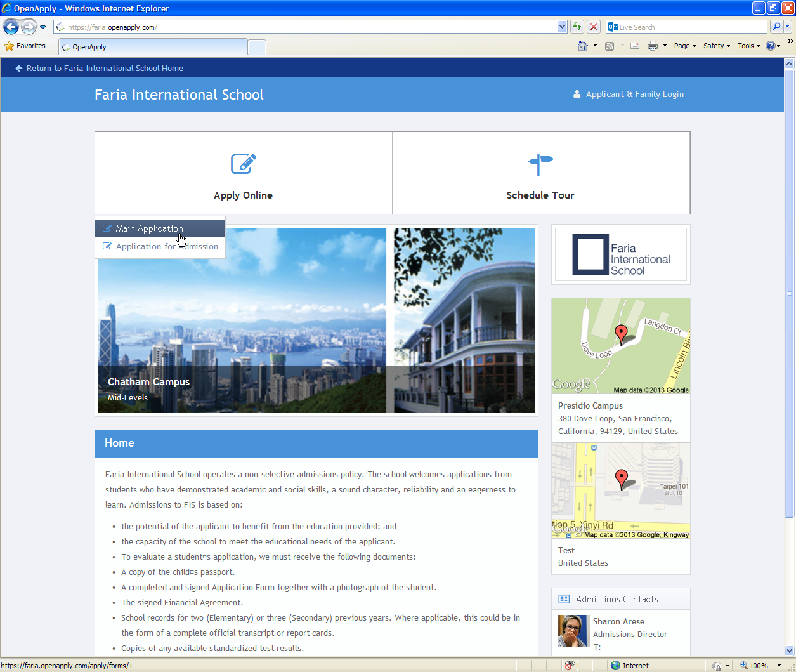Click the Hong Kong skyline campus photo
Screen dimensions: 796x672
pos(242,320)
